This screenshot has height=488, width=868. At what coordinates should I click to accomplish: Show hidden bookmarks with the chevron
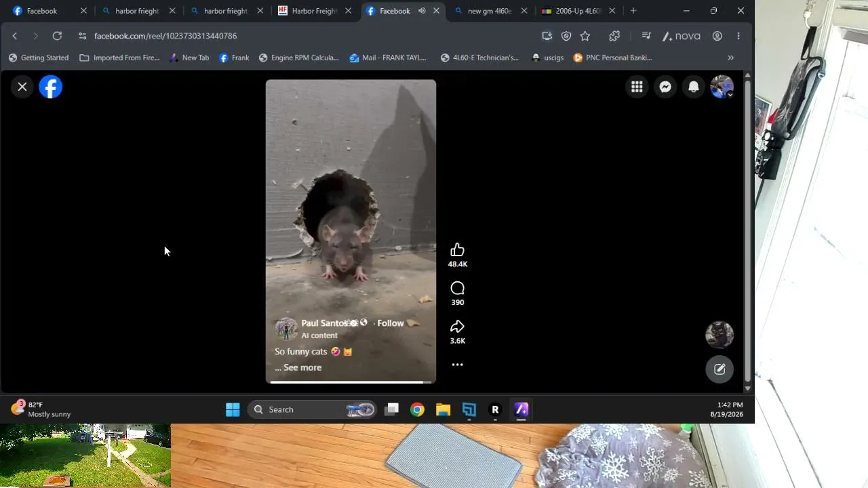[x=730, y=58]
